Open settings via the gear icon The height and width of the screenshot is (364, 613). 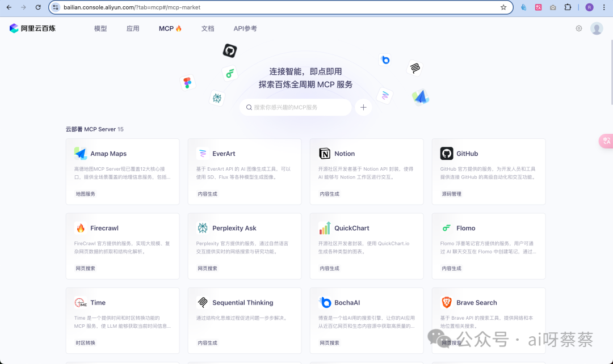(579, 28)
